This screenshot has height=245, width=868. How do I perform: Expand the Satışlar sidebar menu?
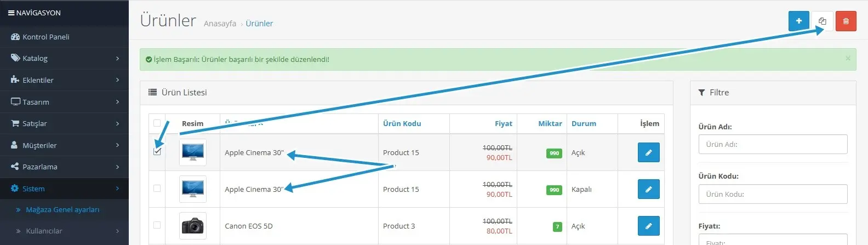[x=64, y=123]
